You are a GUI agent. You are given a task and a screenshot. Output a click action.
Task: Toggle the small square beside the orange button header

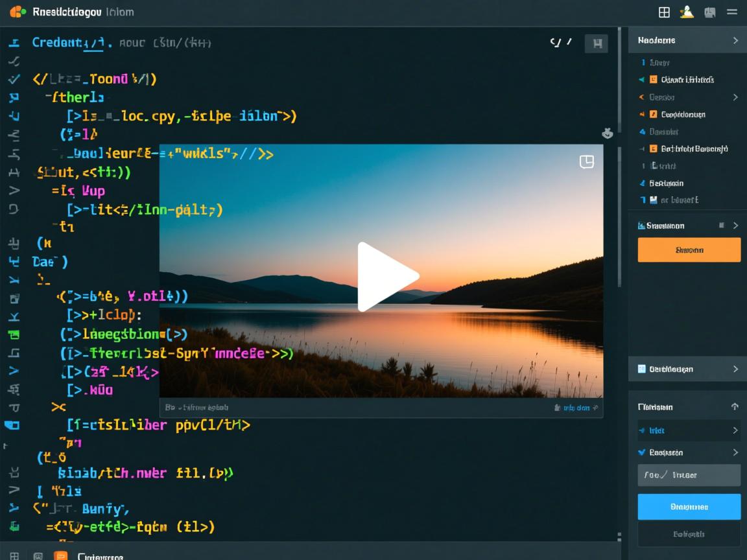[x=722, y=226]
